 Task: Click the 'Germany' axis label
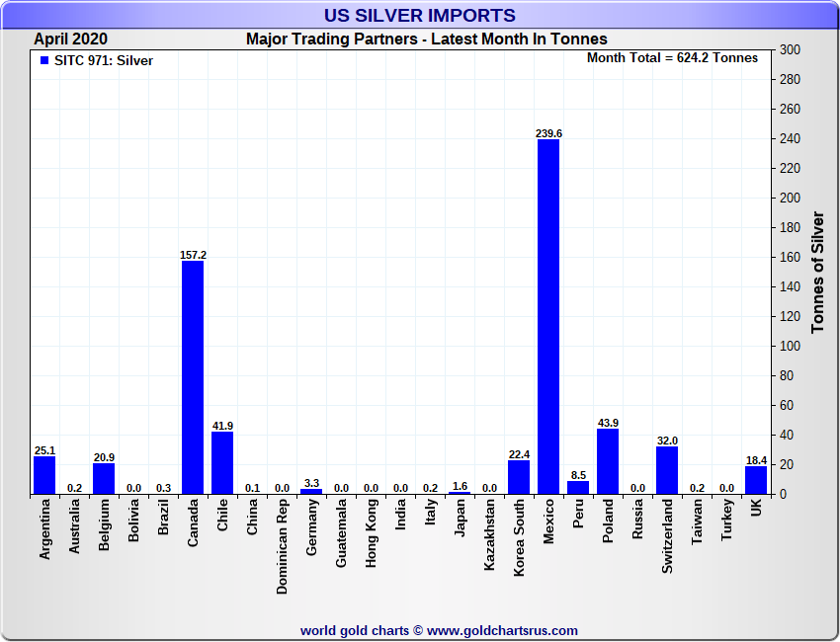(x=311, y=526)
